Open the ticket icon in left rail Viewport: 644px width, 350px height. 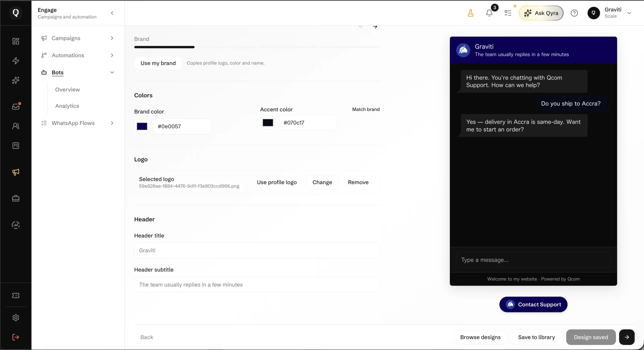coord(15,295)
